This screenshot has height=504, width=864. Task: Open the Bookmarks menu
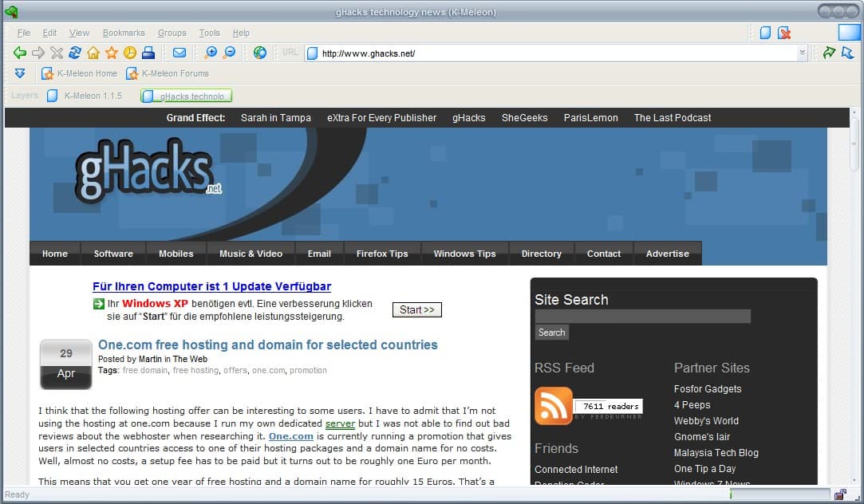124,33
